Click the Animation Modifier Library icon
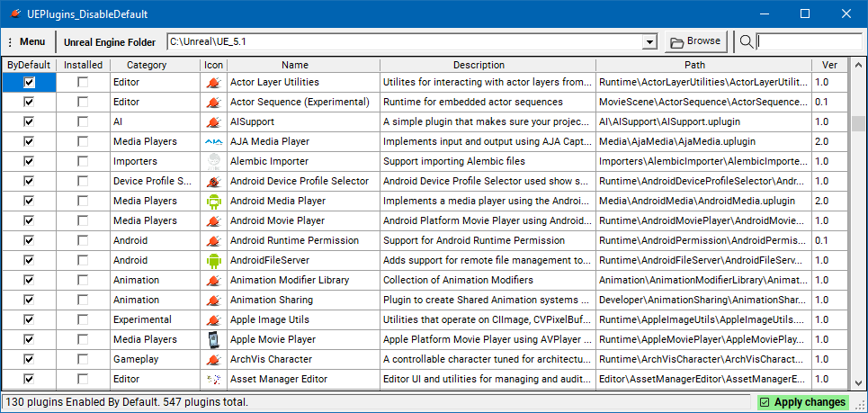The width and height of the screenshot is (868, 413). tap(214, 280)
